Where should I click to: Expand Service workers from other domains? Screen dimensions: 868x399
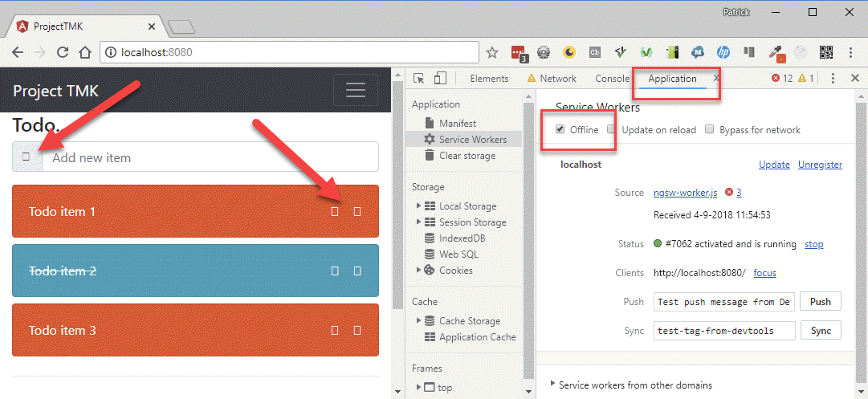pos(552,385)
